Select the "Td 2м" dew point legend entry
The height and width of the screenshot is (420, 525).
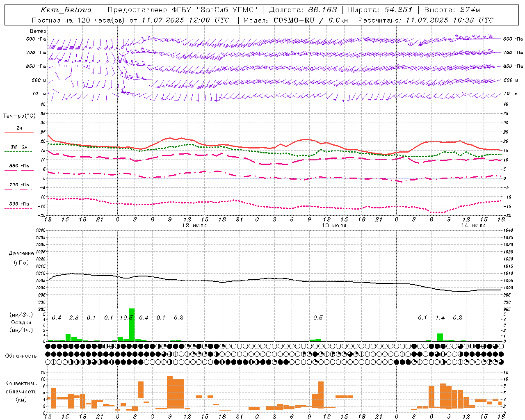pyautogui.click(x=19, y=147)
